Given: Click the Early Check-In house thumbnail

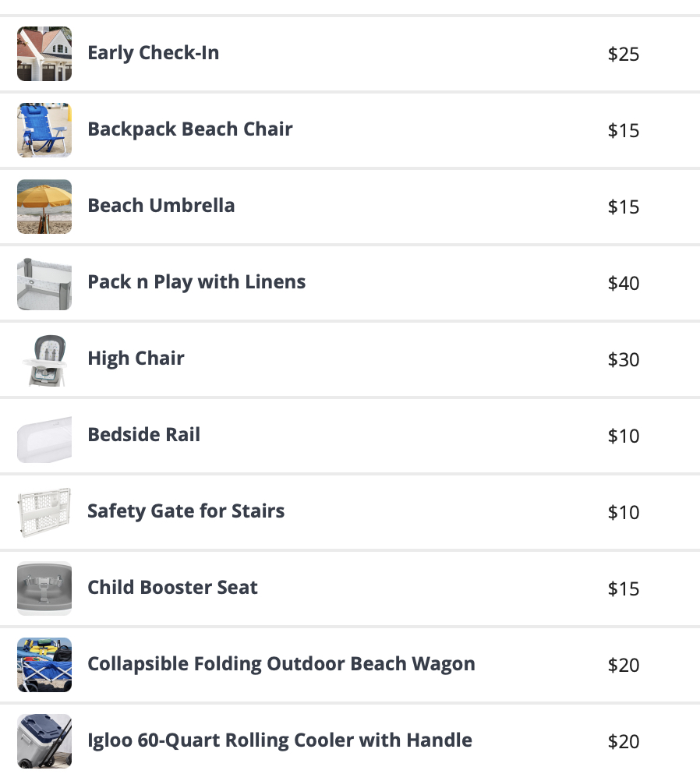Looking at the screenshot, I should 44,54.
